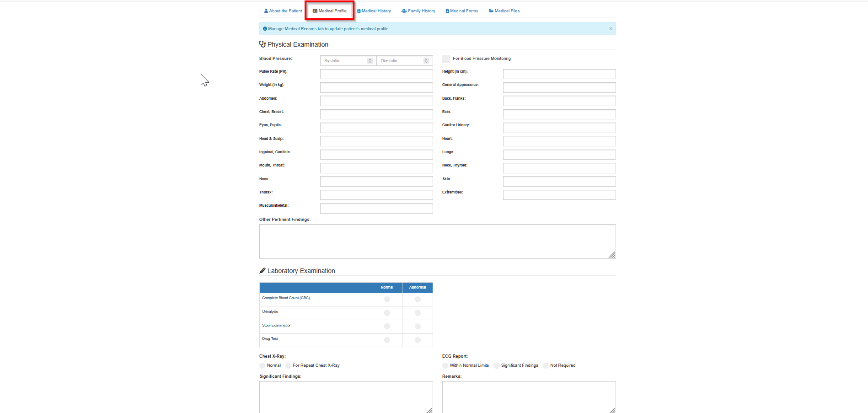Viewport: 868px width, 413px height.
Task: Mark Complete Blood Count as Abnormal
Action: click(x=418, y=299)
